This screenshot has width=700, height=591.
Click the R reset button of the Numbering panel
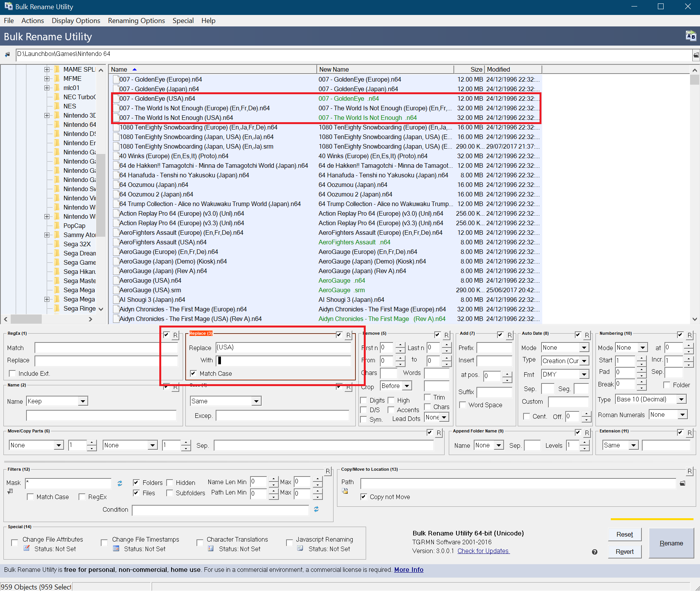click(689, 335)
